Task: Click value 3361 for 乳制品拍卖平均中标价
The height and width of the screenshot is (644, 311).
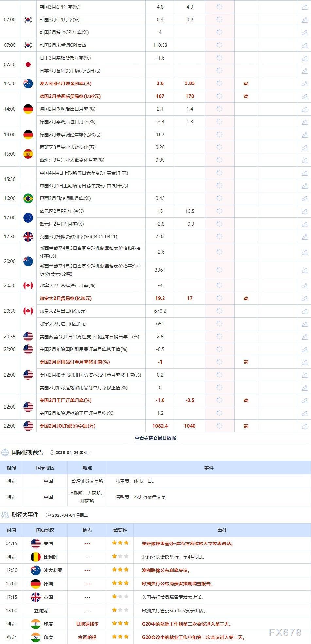Action: [160, 270]
